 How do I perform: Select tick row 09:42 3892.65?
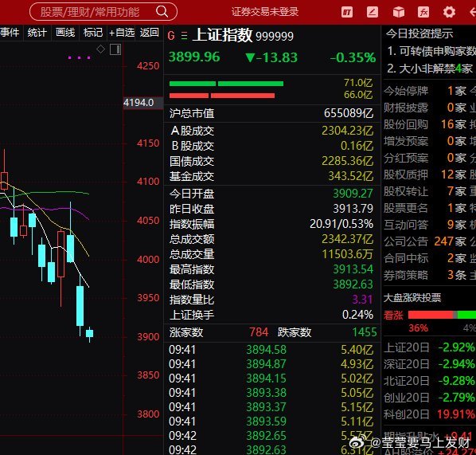point(271,436)
